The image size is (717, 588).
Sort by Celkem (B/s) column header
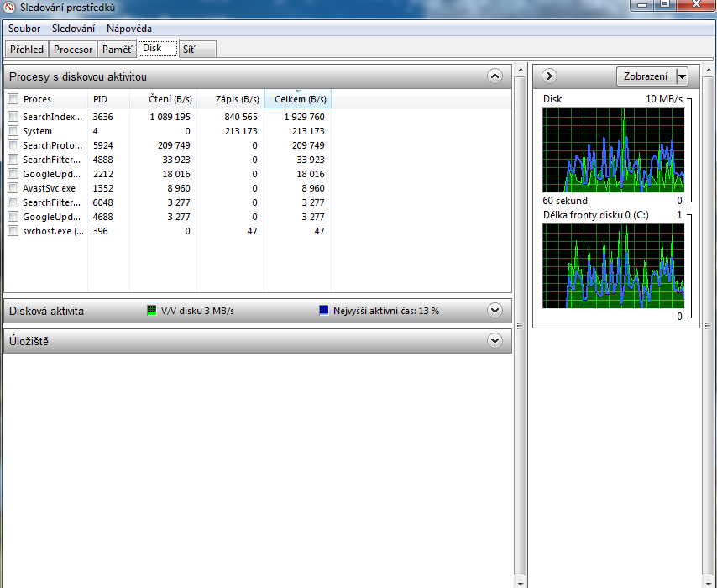pyautogui.click(x=300, y=99)
